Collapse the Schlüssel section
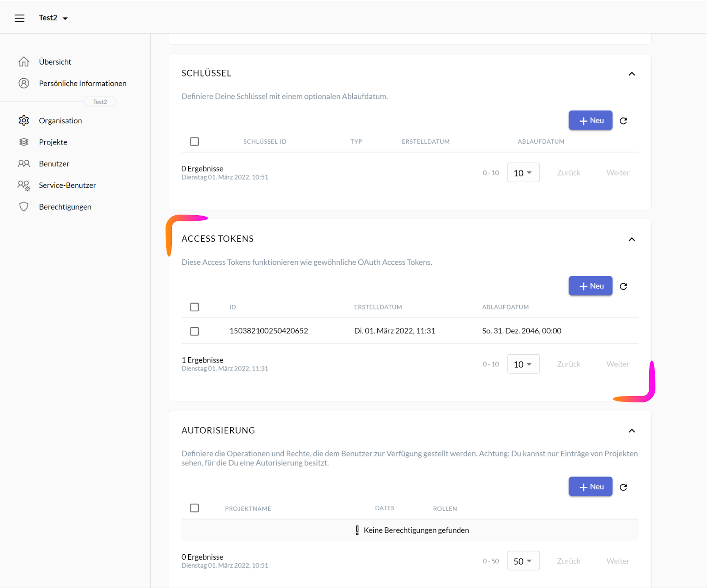 631,74
